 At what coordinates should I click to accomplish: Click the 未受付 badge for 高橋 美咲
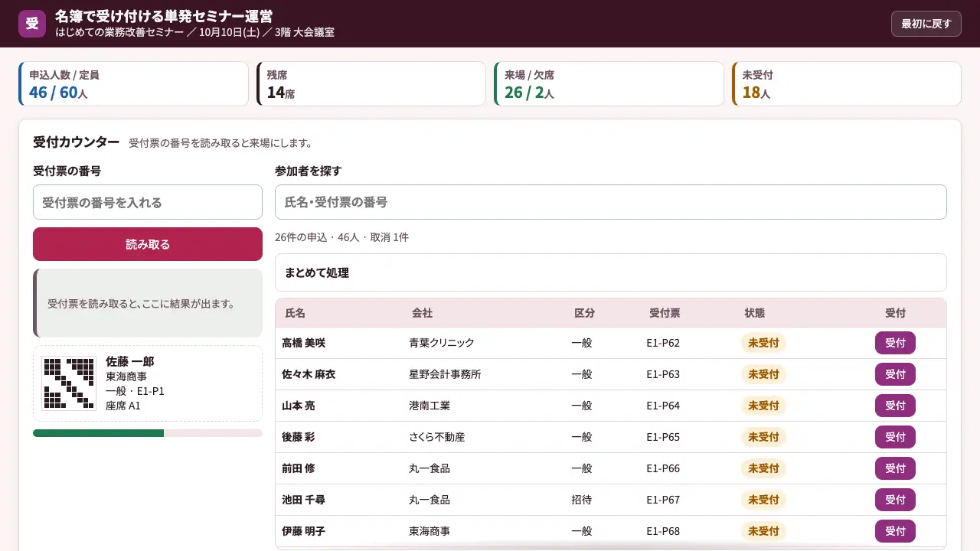click(x=763, y=343)
